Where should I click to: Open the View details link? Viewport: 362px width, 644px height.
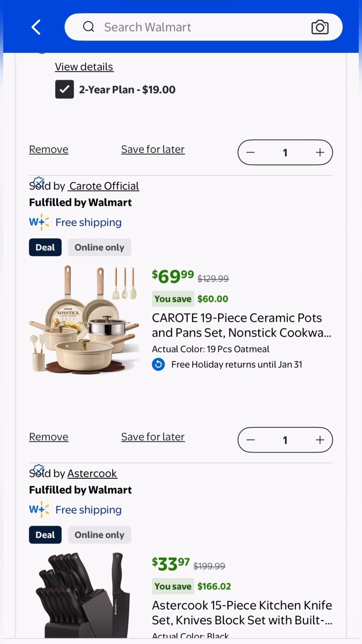pos(84,67)
